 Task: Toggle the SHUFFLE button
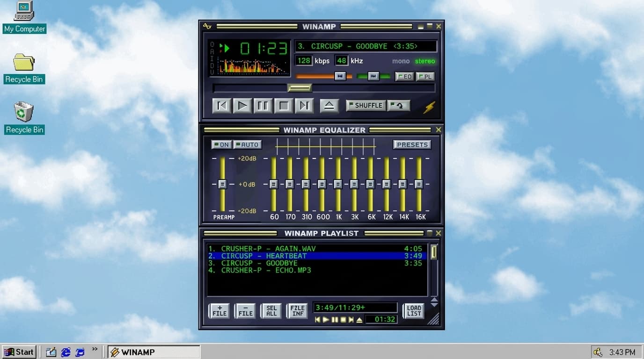tap(366, 106)
